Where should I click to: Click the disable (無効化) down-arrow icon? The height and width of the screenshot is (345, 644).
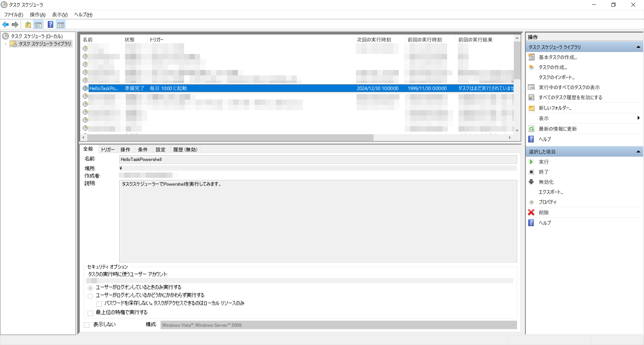pyautogui.click(x=531, y=182)
